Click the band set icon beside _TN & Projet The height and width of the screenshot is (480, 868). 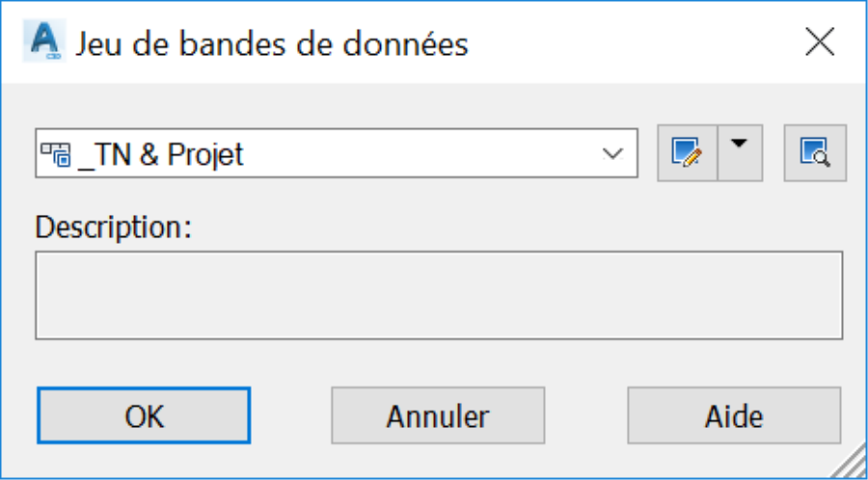point(55,154)
